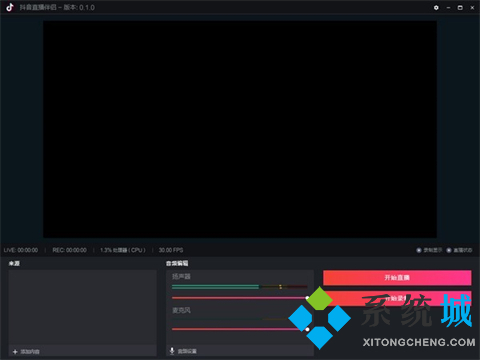
Task: Click the start recording button below 开始直播
Action: pyautogui.click(x=397, y=298)
